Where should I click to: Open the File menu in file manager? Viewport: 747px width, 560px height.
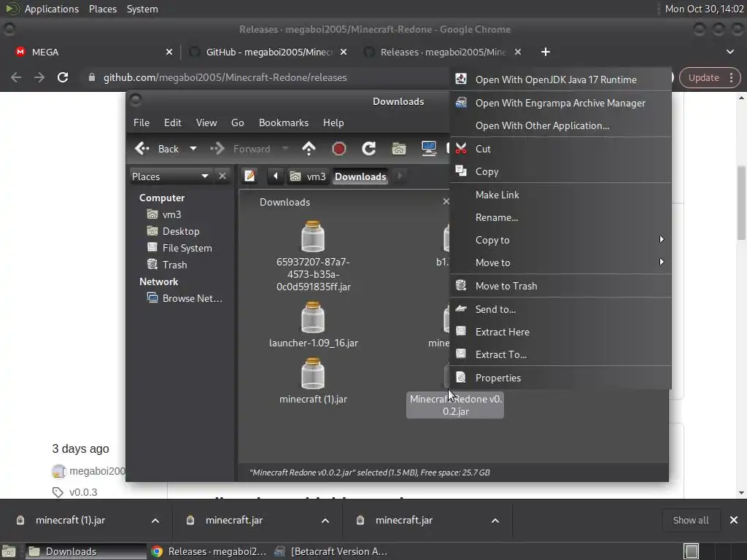pyautogui.click(x=142, y=122)
